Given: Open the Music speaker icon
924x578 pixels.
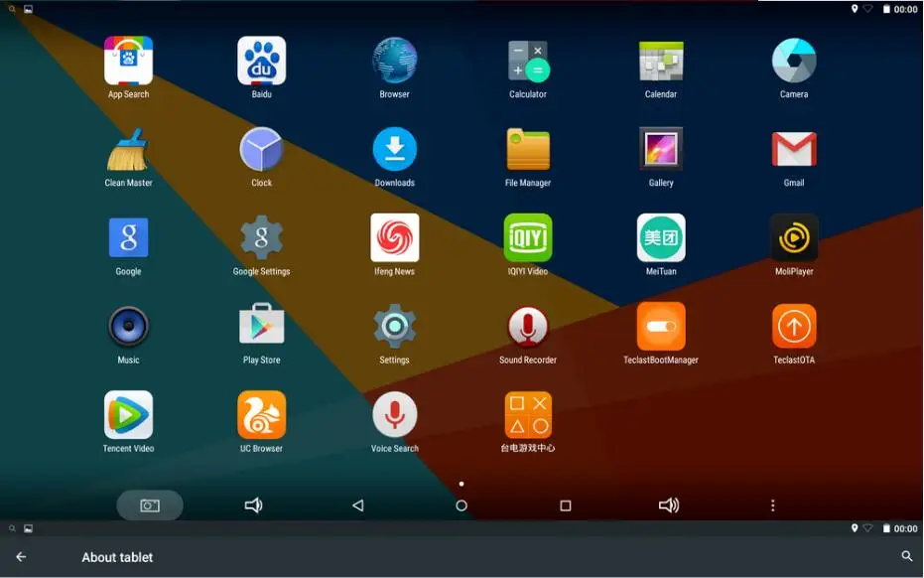Looking at the screenshot, I should tap(128, 326).
